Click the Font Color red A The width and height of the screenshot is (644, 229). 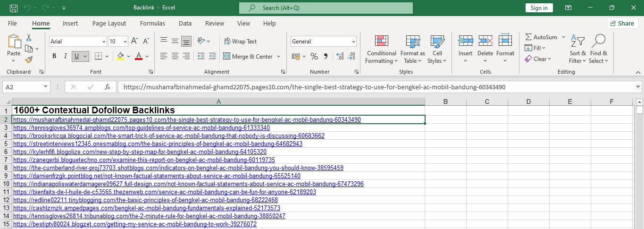[x=139, y=56]
